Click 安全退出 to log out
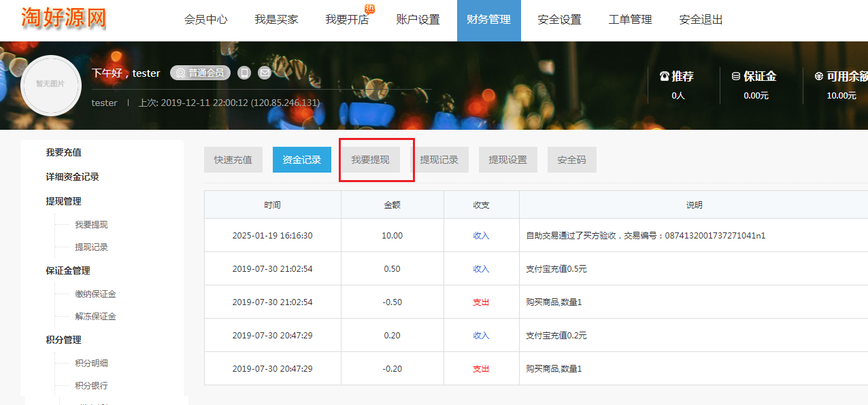This screenshot has height=405, width=868. (x=701, y=20)
